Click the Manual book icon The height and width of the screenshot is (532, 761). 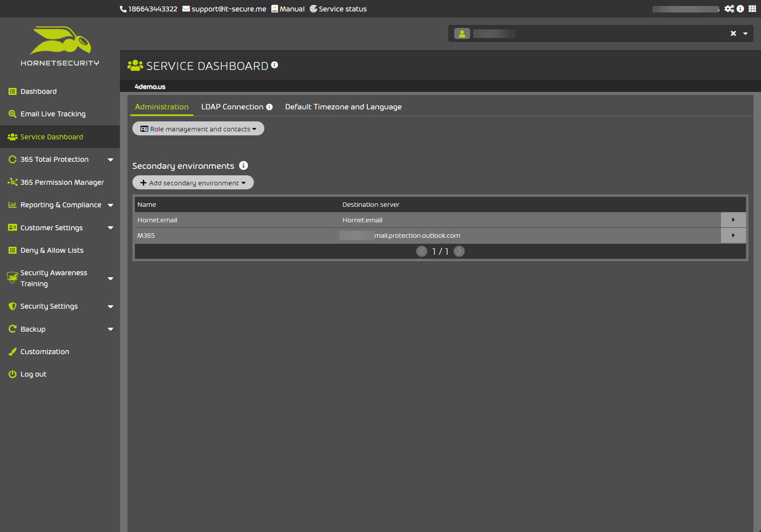pos(274,9)
